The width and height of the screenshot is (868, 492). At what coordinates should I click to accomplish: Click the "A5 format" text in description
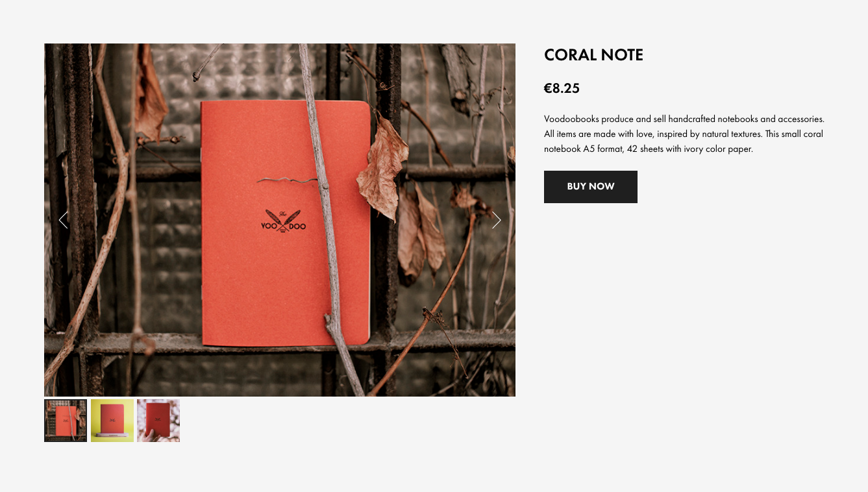pyautogui.click(x=601, y=149)
